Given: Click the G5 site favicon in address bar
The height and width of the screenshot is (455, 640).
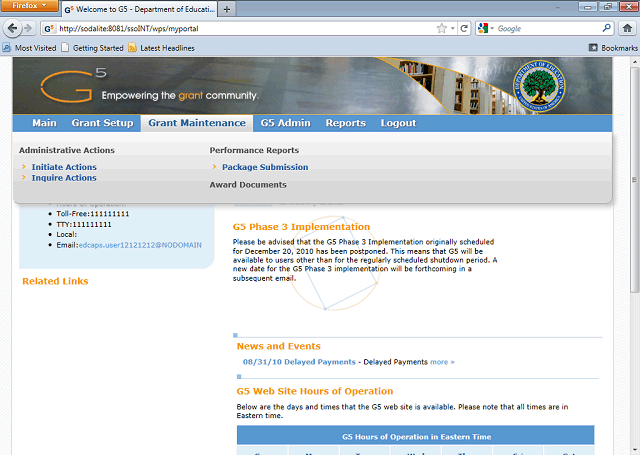Looking at the screenshot, I should point(49,29).
